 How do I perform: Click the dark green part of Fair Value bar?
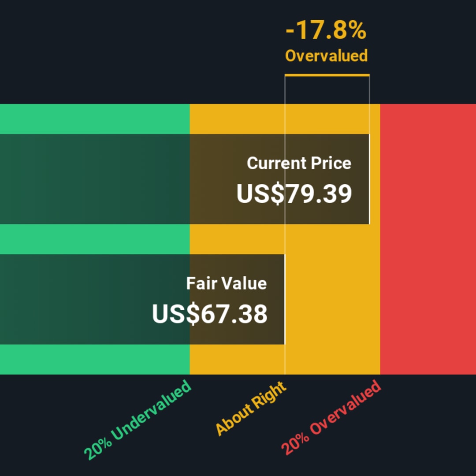click(95, 299)
